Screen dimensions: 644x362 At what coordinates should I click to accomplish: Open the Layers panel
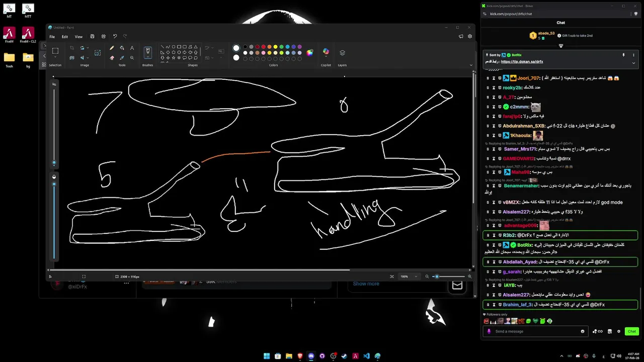(x=342, y=52)
